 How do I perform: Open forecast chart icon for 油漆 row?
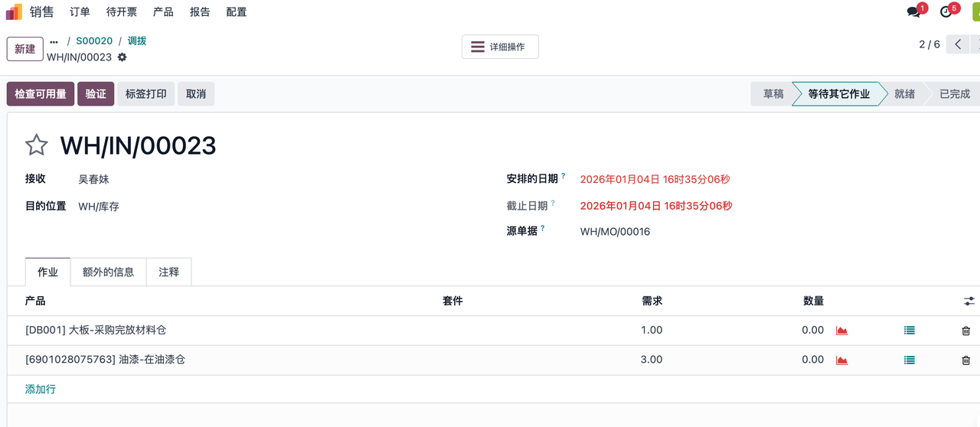[841, 360]
